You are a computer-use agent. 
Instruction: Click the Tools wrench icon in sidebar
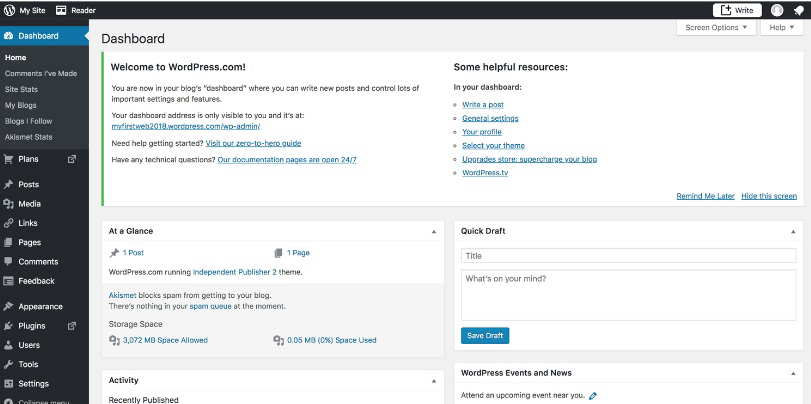tap(8, 364)
